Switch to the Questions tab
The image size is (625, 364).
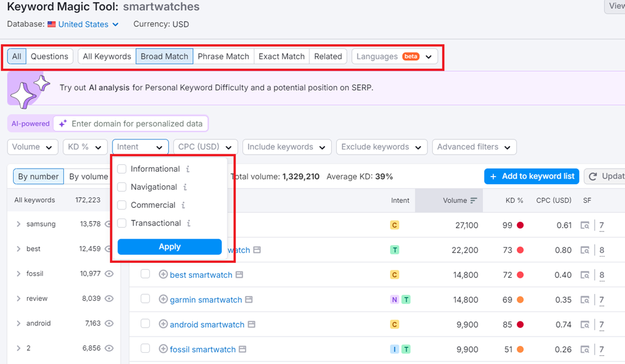tap(49, 57)
